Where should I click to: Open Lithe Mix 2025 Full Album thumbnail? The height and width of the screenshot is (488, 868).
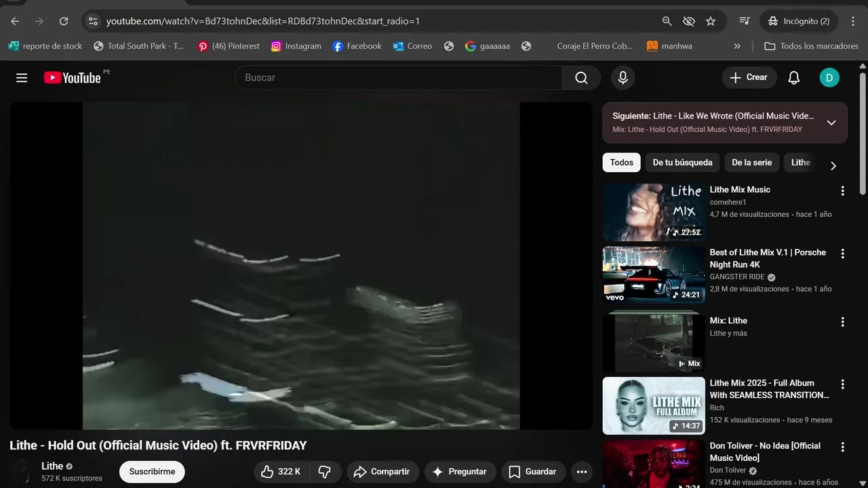(x=654, y=405)
